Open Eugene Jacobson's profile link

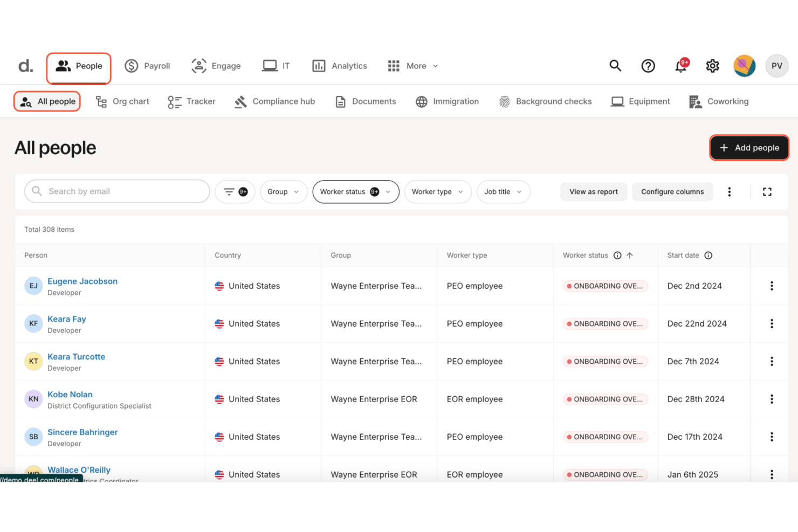pos(82,281)
